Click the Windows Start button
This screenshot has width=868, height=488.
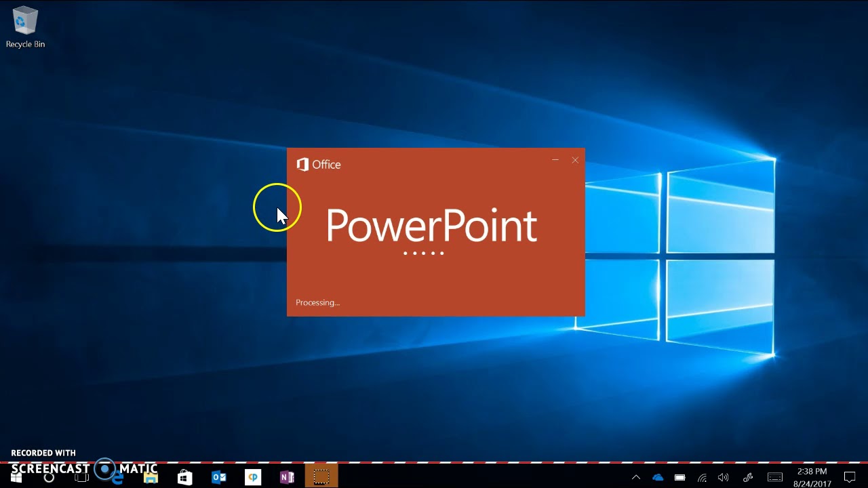16,478
